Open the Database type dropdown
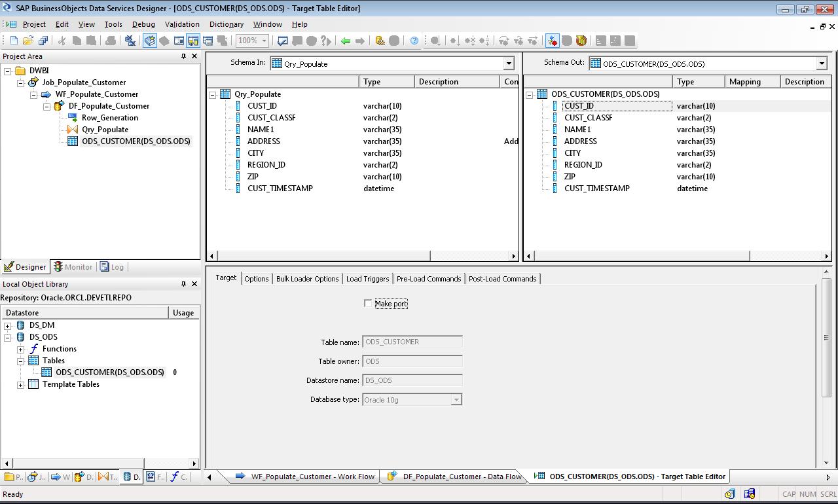This screenshot has height=504, width=838. (x=456, y=399)
